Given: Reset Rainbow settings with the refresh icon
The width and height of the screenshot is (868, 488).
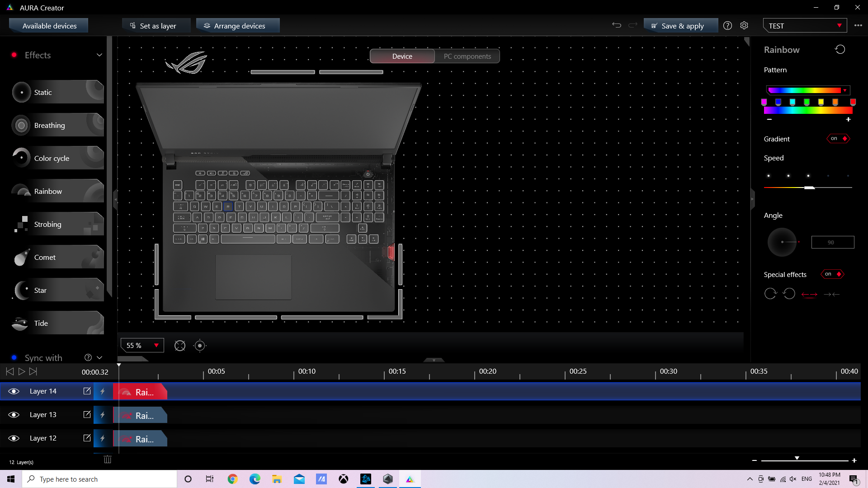Looking at the screenshot, I should 840,50.
